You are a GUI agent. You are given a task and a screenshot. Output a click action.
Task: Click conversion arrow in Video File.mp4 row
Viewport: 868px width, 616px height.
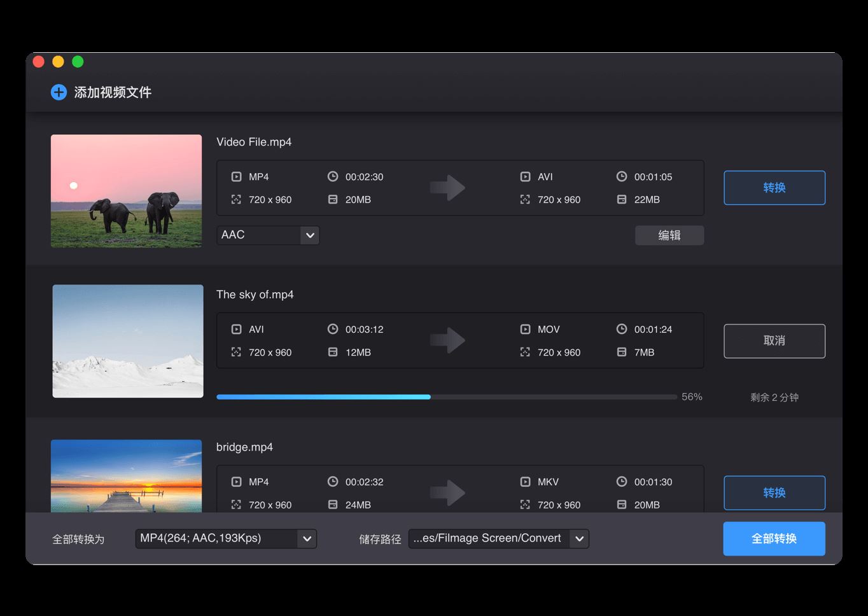click(448, 188)
